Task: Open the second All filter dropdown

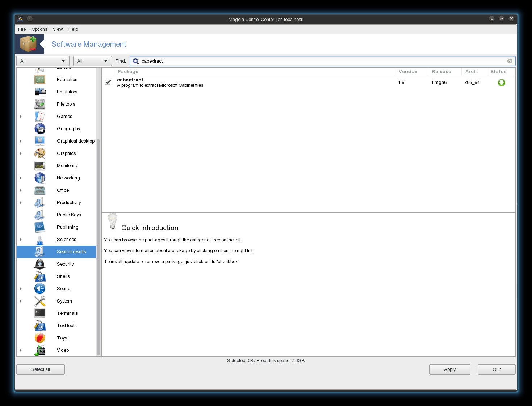Action: point(92,61)
